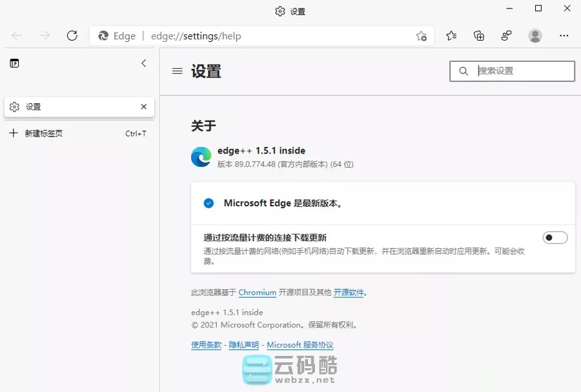
Task: Open the send feedback icon
Action: tap(507, 35)
